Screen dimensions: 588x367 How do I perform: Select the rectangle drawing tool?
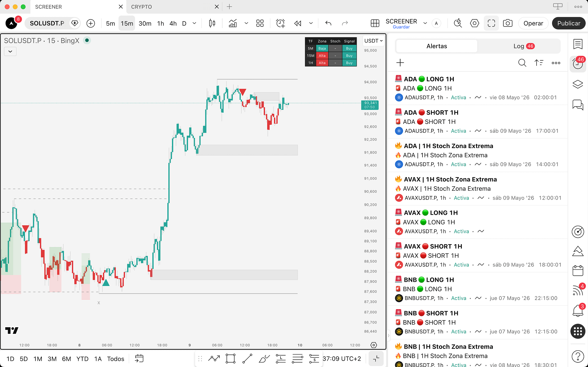click(230, 359)
